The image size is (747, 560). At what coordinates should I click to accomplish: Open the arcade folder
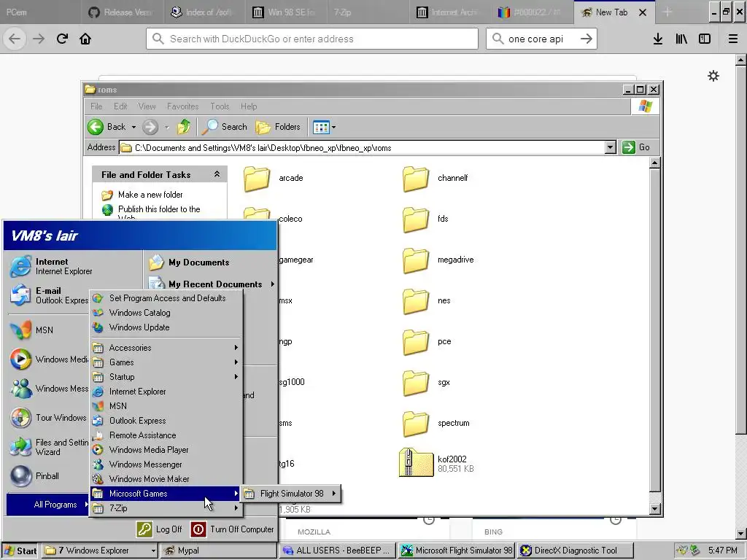[273, 179]
